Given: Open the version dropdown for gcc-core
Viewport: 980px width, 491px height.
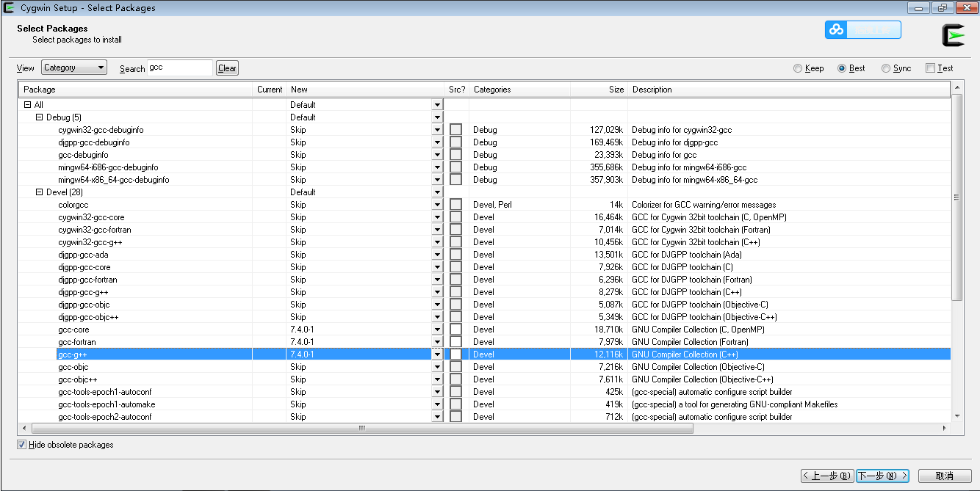Looking at the screenshot, I should coord(436,329).
